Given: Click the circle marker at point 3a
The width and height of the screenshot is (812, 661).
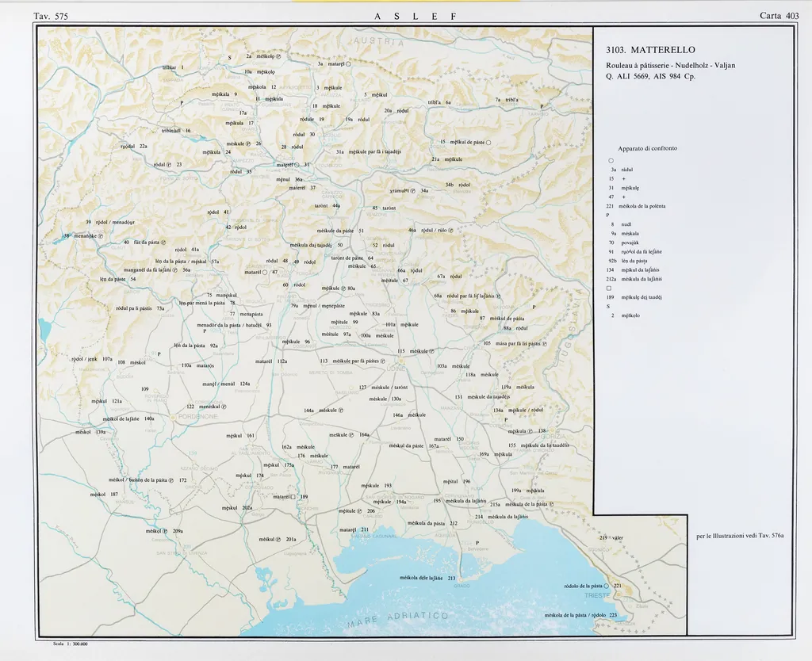Looking at the screenshot, I should point(348,64).
